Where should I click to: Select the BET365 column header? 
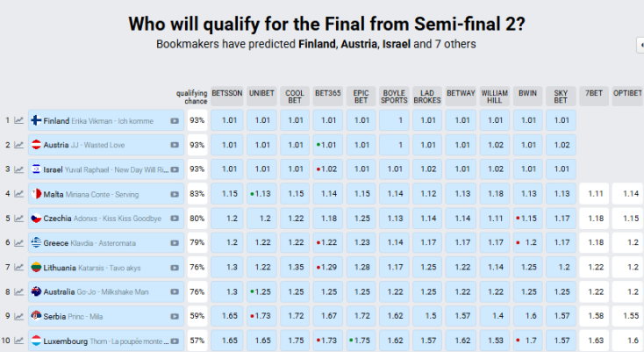coord(328,91)
